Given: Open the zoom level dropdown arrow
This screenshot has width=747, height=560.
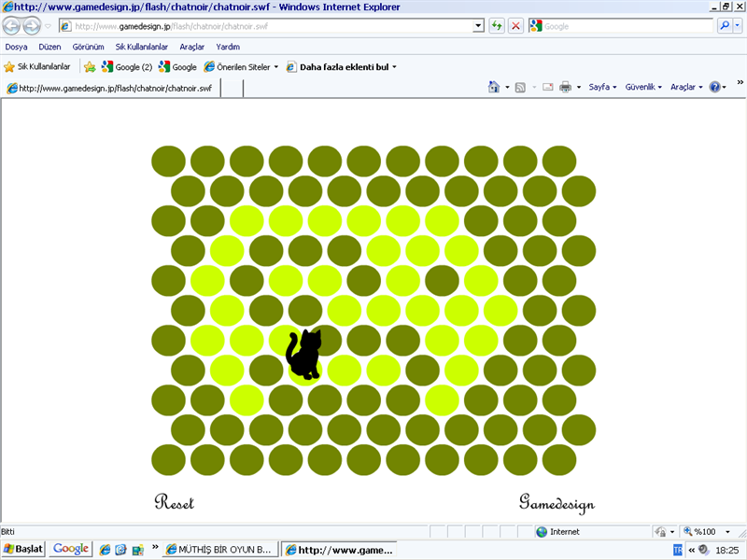Looking at the screenshot, I should tap(727, 532).
